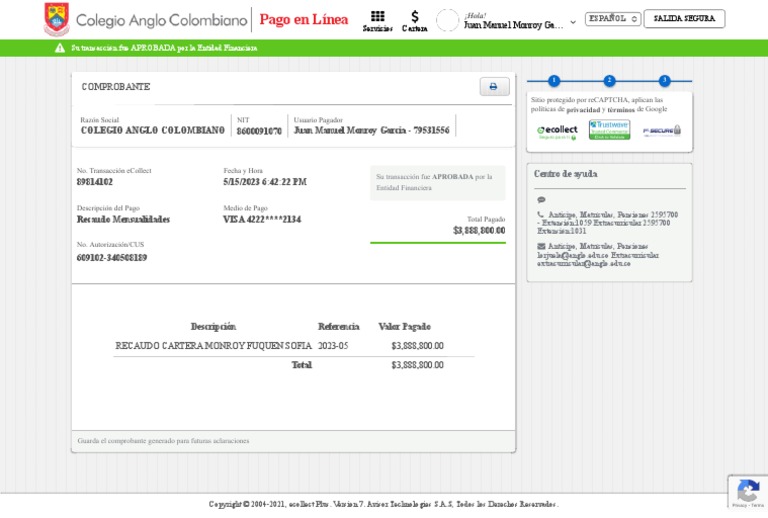Click the print receipt icon
Viewport: 768px width, 518px height.
tap(494, 87)
